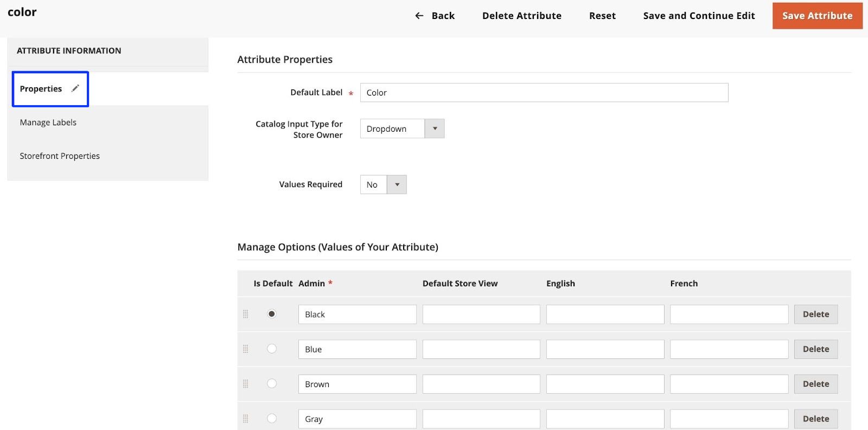This screenshot has width=868, height=430.
Task: Open the Catalog Input Type dropdown
Action: coord(402,129)
